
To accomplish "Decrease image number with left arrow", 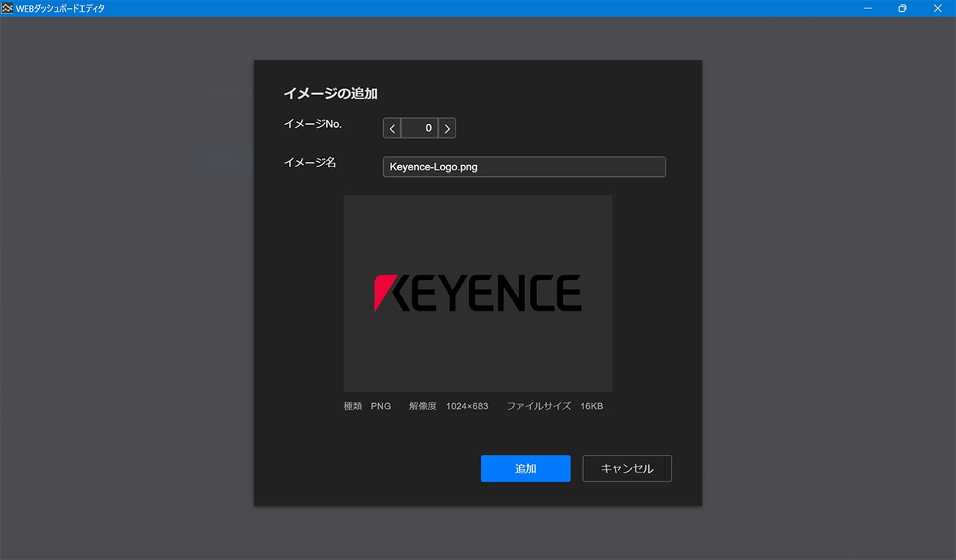I will point(392,128).
